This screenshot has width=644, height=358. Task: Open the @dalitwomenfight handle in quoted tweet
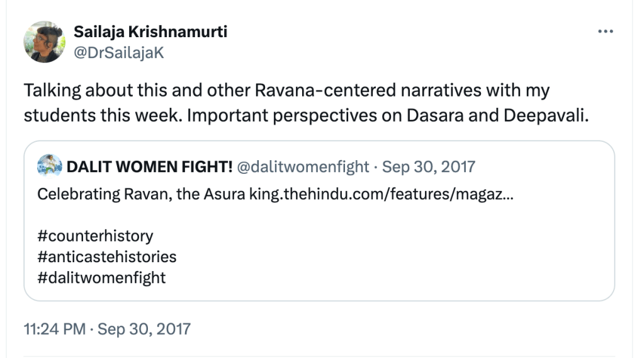(303, 166)
